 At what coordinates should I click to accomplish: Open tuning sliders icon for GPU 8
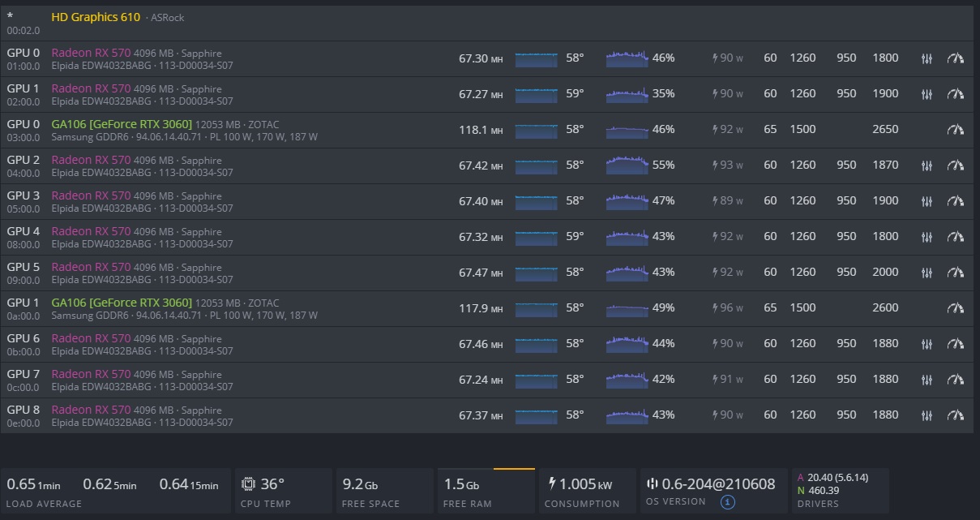tap(927, 415)
